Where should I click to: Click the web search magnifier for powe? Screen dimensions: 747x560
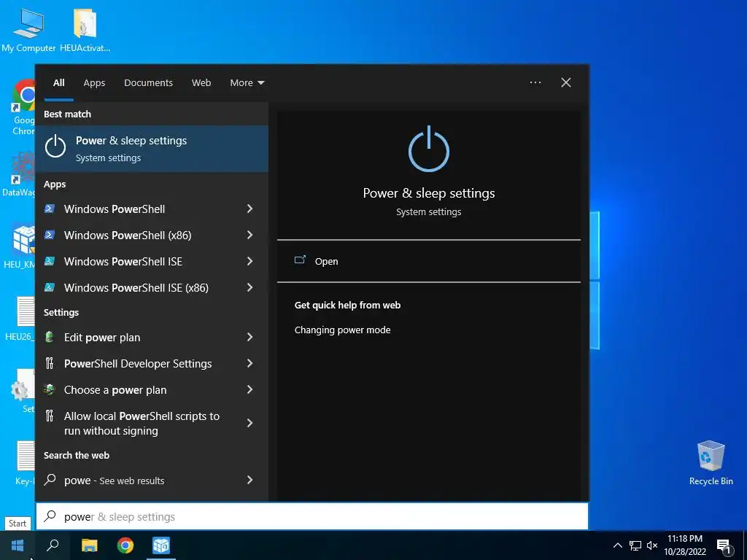pyautogui.click(x=50, y=480)
